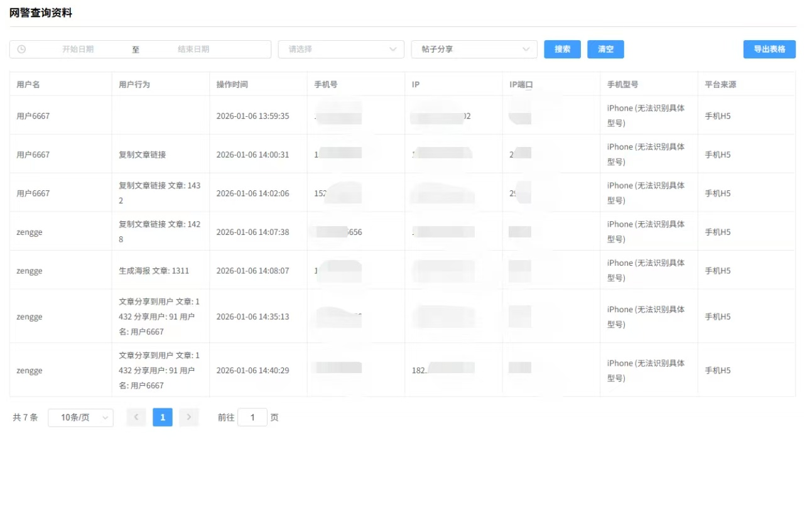This screenshot has width=812, height=517.
Task: Click the 手机型号 column header
Action: click(x=622, y=84)
